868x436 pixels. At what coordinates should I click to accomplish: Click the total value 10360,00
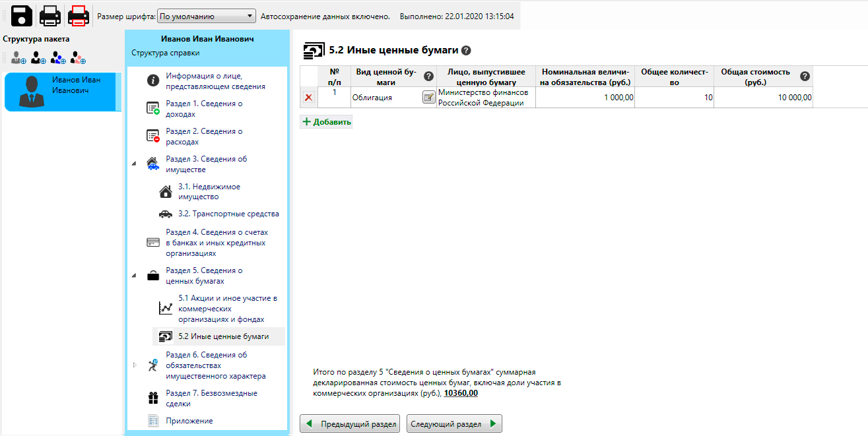461,393
